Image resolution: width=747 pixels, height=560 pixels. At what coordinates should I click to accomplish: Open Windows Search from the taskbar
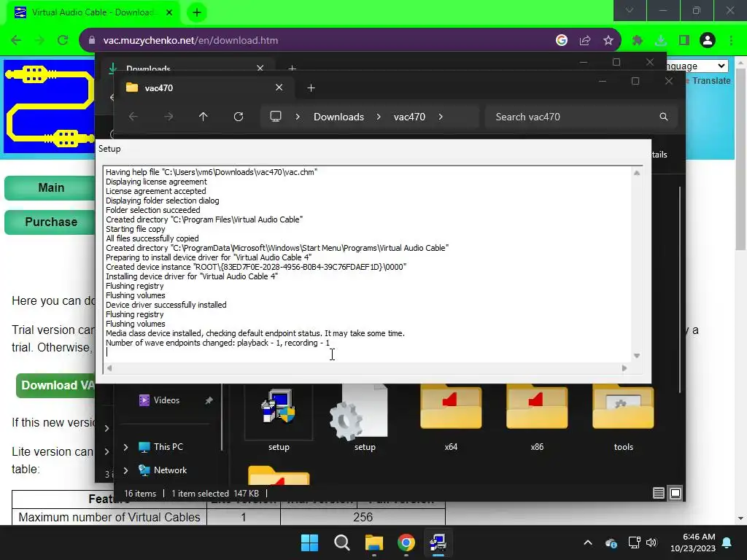tap(341, 542)
